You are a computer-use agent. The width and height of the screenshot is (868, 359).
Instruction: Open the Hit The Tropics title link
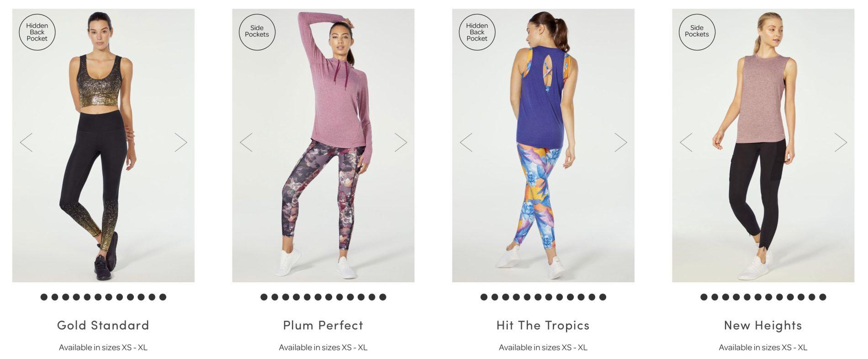pos(543,325)
